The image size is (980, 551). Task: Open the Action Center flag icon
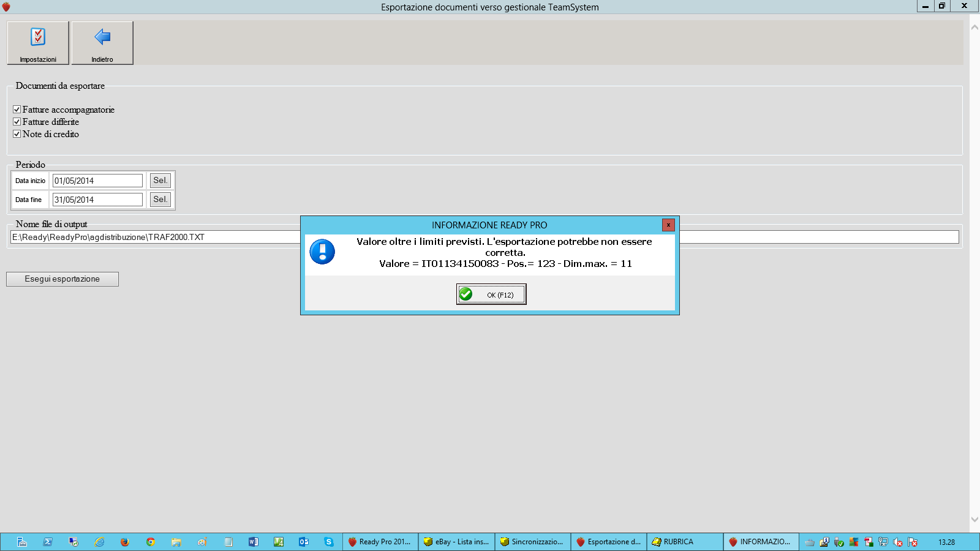tap(913, 542)
